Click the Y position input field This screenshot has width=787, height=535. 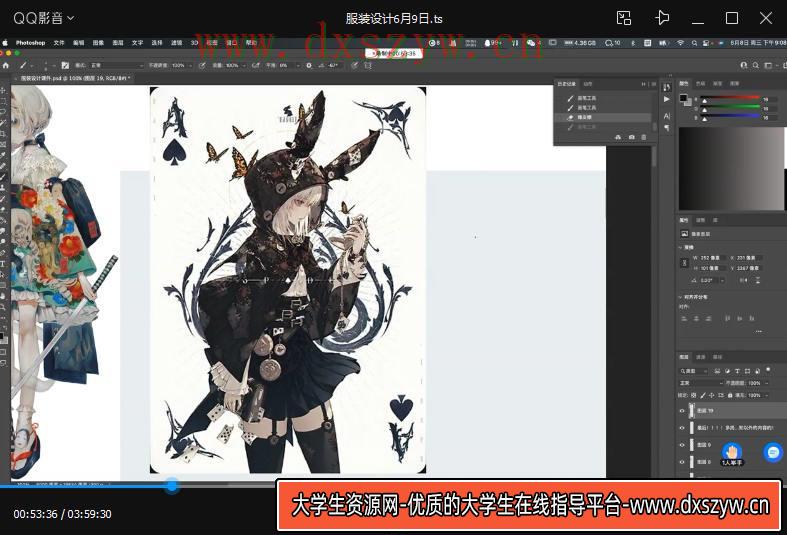point(749,268)
